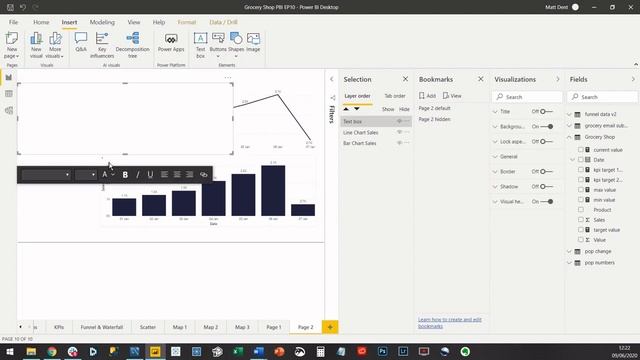Move selected layer up in Selection pane
The image size is (640, 360).
[x=346, y=109]
